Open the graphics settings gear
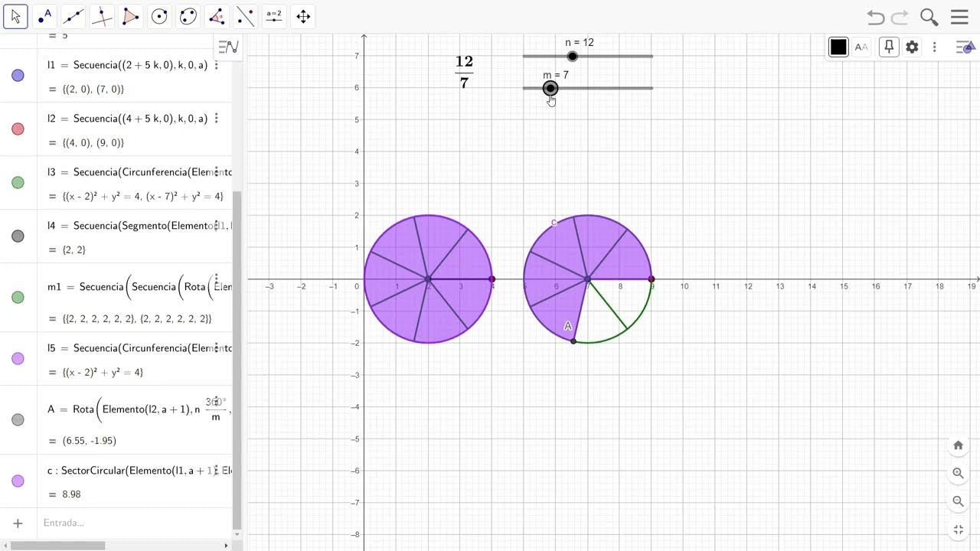 pyautogui.click(x=912, y=47)
